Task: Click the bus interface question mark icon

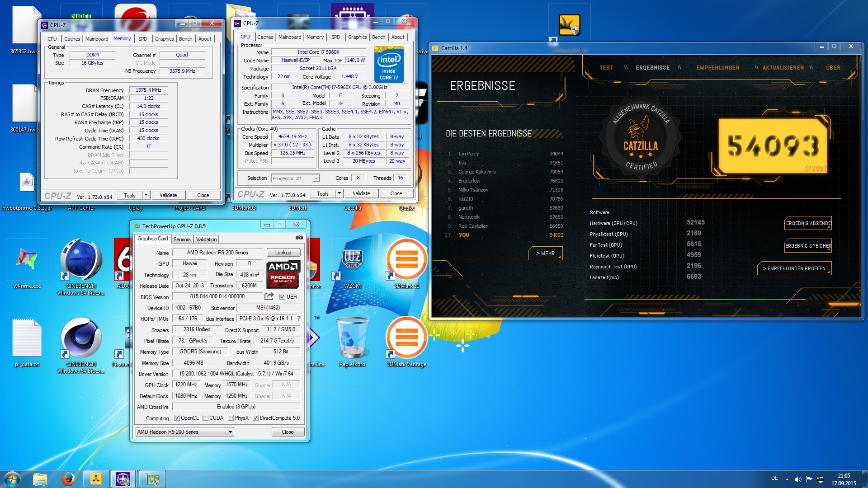Action: [x=298, y=319]
